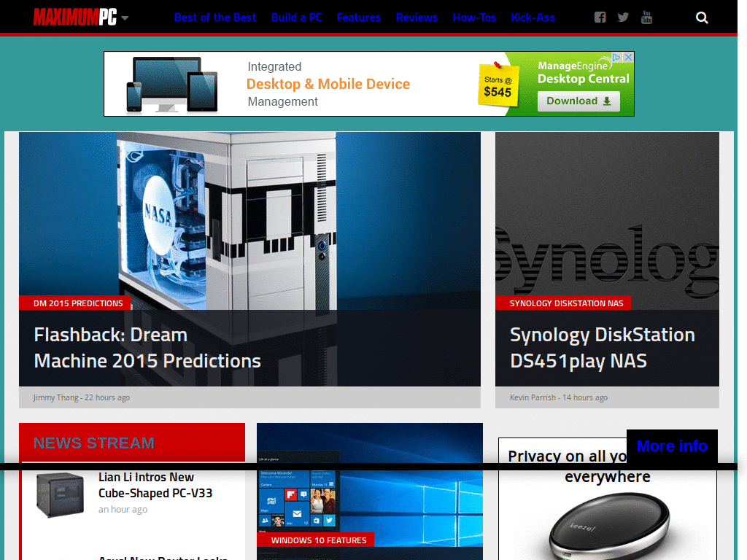747x560 pixels.
Task: Click the AdChoices triangle icon on the banner
Action: (617, 57)
